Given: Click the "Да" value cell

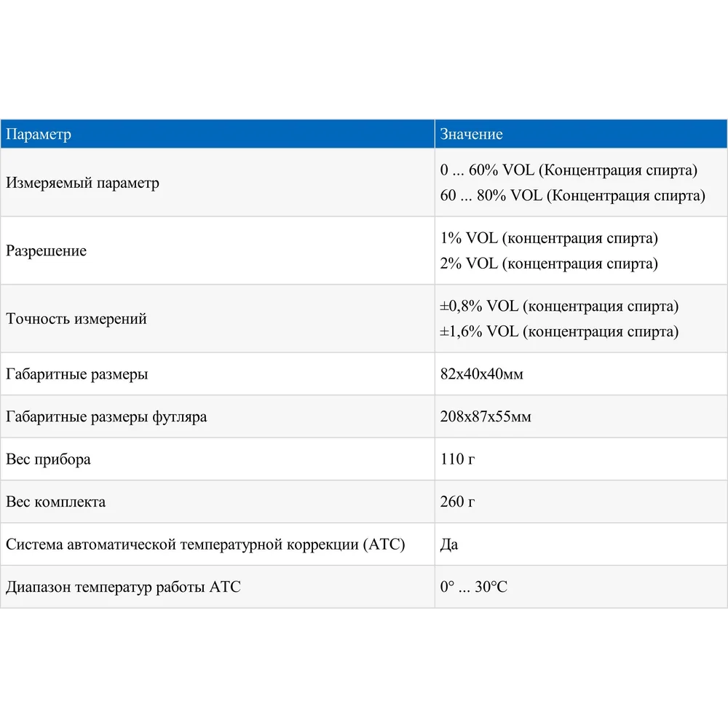Looking at the screenshot, I should pos(449,545).
